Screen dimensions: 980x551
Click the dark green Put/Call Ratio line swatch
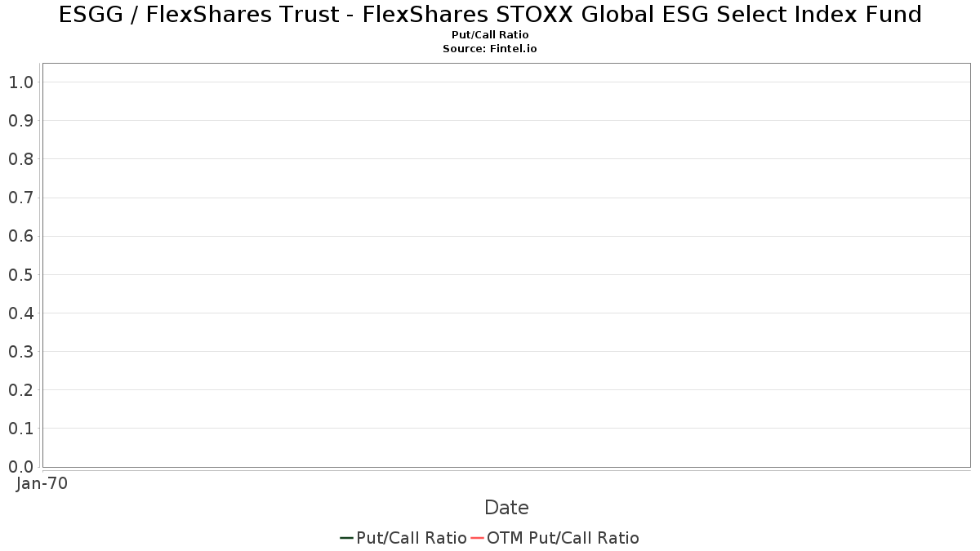[x=347, y=538]
